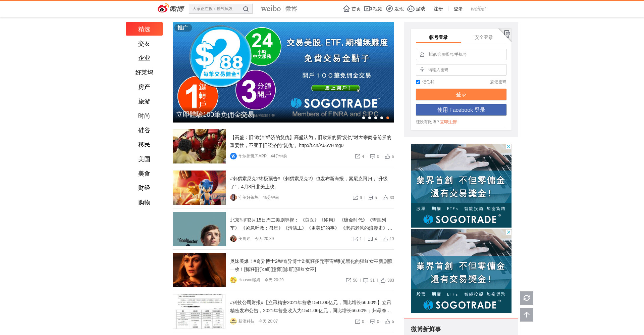Select 精选 category in sidebar
The image size is (644, 335).
[x=144, y=29]
